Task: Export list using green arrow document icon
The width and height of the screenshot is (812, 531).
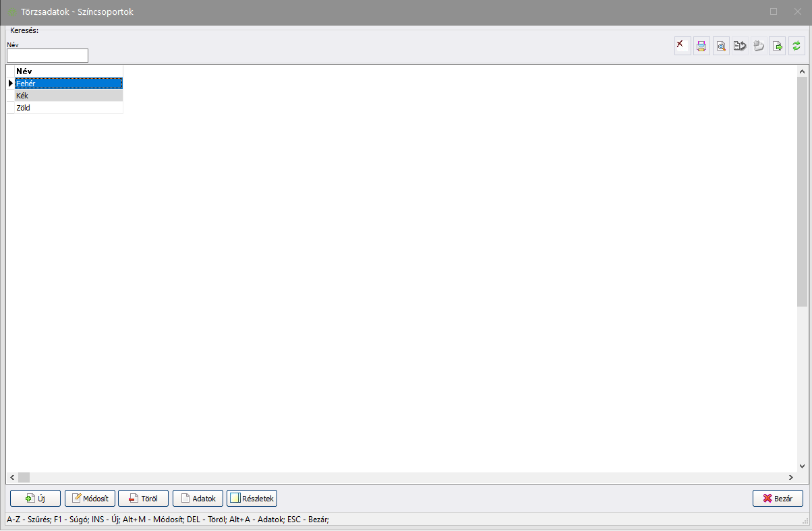Action: (778, 46)
